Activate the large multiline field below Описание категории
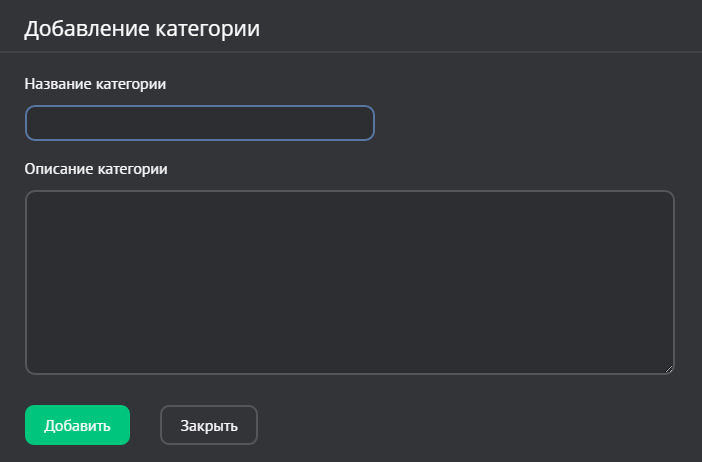This screenshot has height=462, width=702. pos(349,283)
